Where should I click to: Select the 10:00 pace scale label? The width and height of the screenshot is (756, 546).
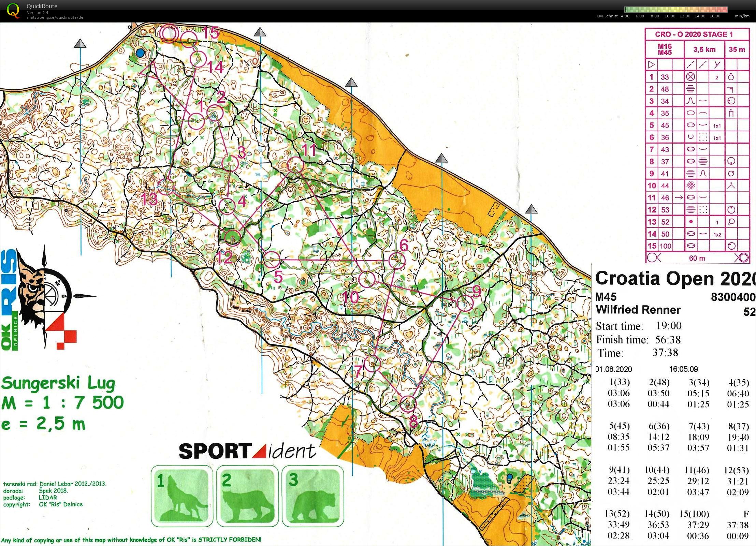tap(670, 16)
